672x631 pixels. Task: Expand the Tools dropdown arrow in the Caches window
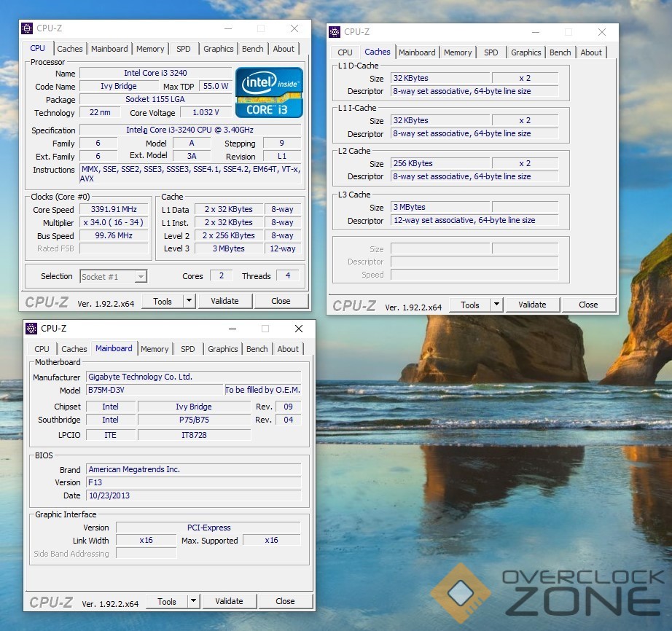coord(497,305)
